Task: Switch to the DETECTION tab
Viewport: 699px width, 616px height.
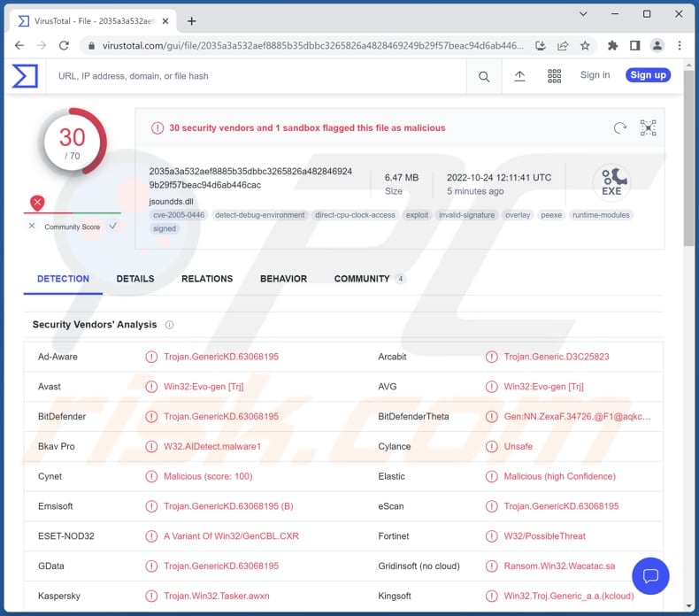Action: (63, 279)
